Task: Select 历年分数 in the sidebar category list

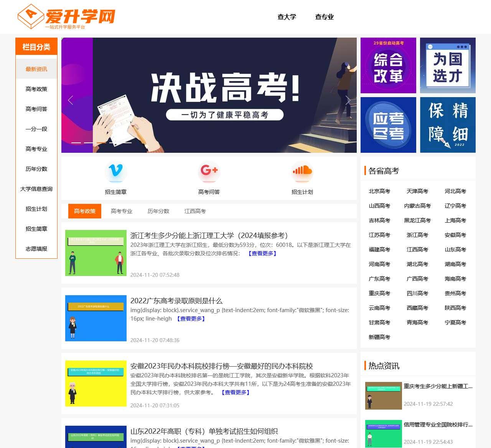Action: click(36, 169)
